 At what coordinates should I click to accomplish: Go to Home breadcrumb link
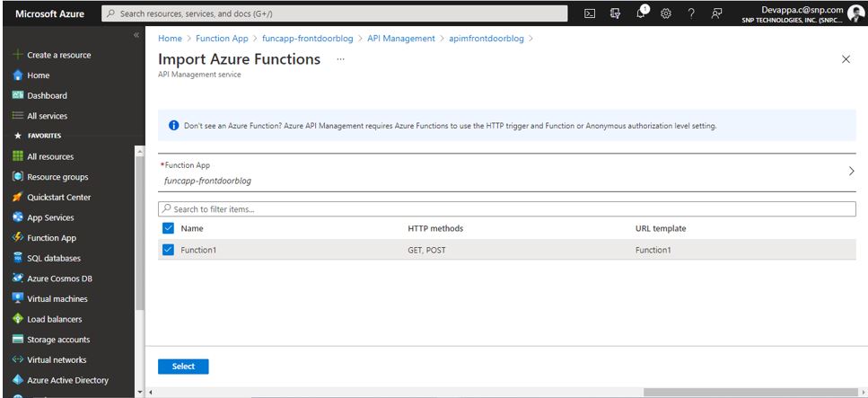click(x=170, y=39)
